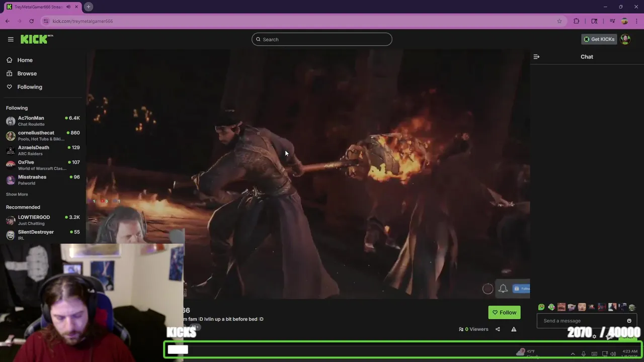Click the report warning triangle icon
Viewport: 644px width, 362px height.
click(x=514, y=329)
